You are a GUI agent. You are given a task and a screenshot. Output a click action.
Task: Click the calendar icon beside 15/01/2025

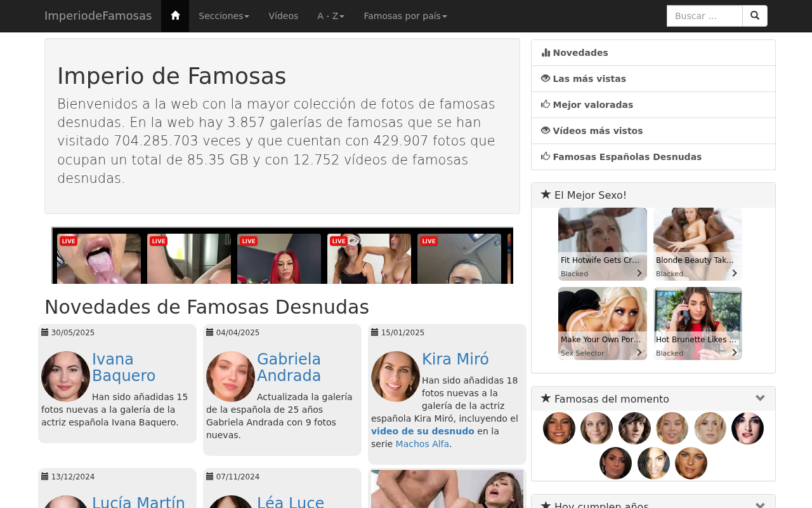coord(375,332)
